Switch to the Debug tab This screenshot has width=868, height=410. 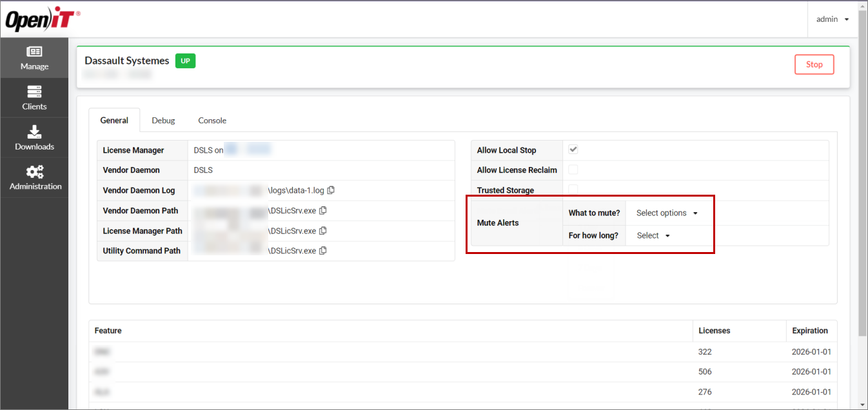[163, 120]
